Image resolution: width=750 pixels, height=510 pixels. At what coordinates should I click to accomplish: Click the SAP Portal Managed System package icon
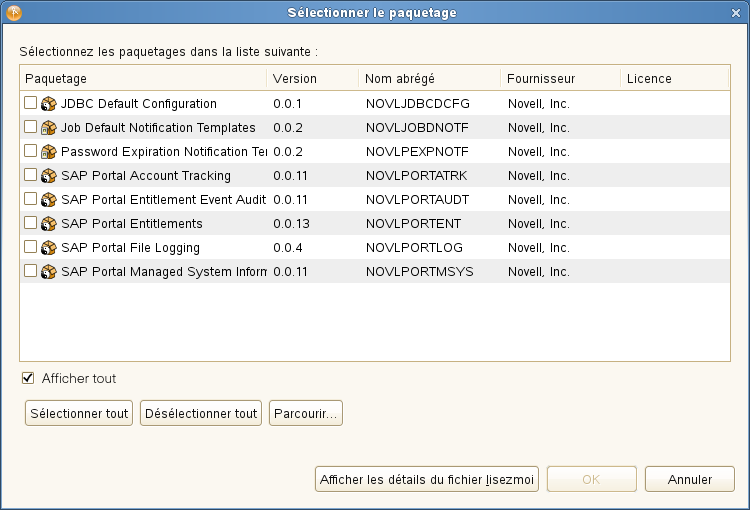point(48,272)
